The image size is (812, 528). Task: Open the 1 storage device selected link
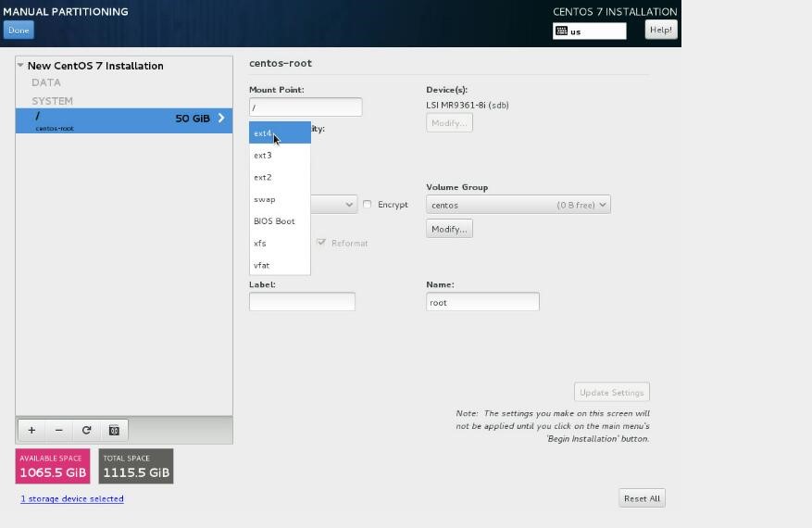pos(72,498)
